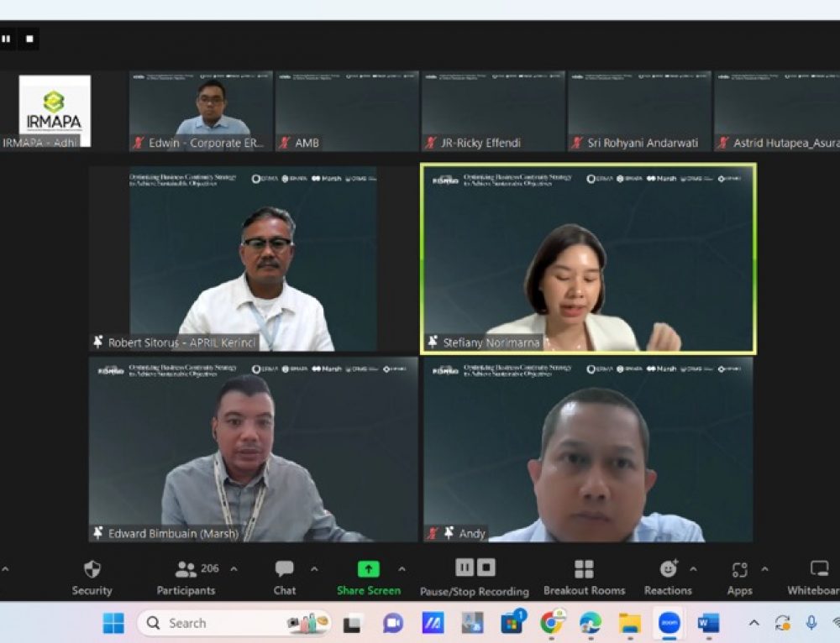840x643 pixels.
Task: Pause recording in the bottom toolbar
Action: tap(465, 567)
